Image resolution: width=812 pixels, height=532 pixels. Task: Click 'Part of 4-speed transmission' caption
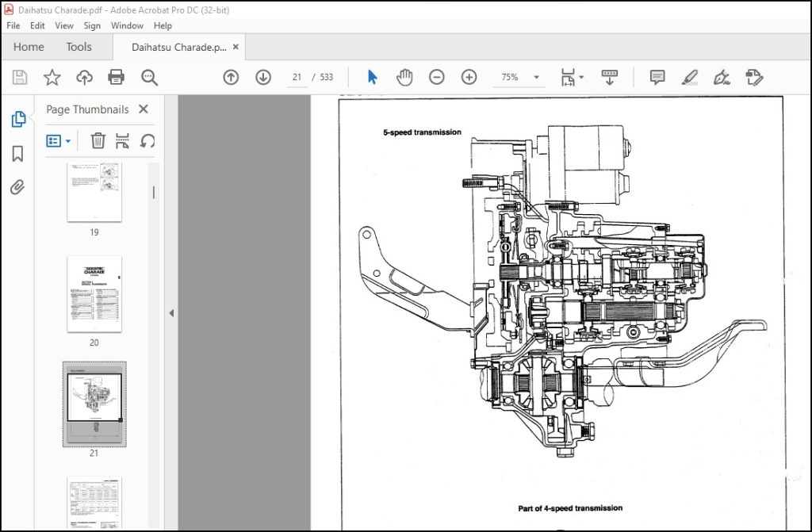[x=570, y=508]
